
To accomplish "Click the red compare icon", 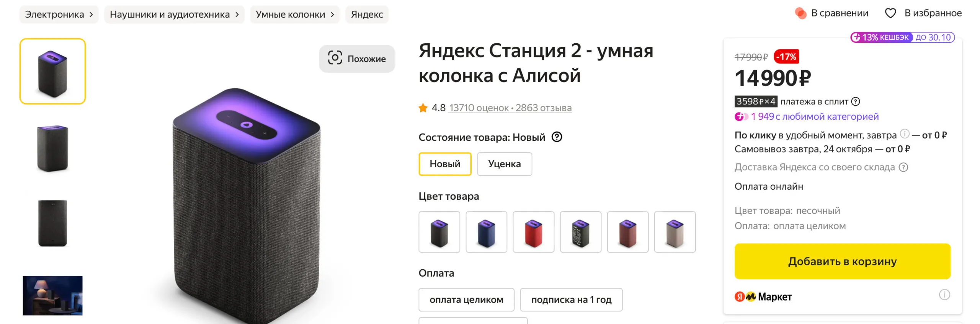I will coord(800,13).
